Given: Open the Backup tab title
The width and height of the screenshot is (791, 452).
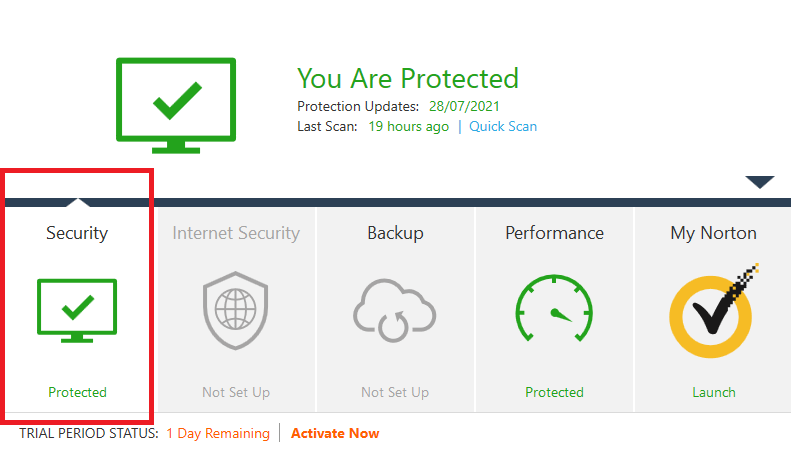Looking at the screenshot, I should 396,233.
